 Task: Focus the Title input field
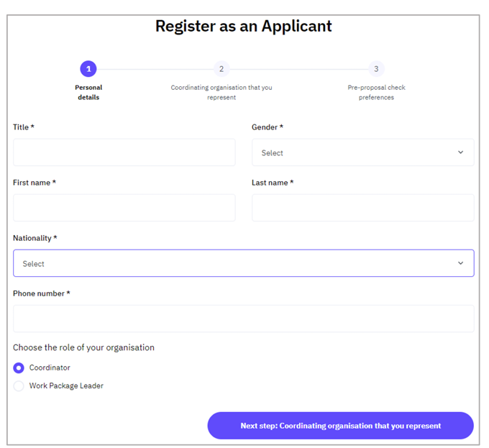click(124, 152)
